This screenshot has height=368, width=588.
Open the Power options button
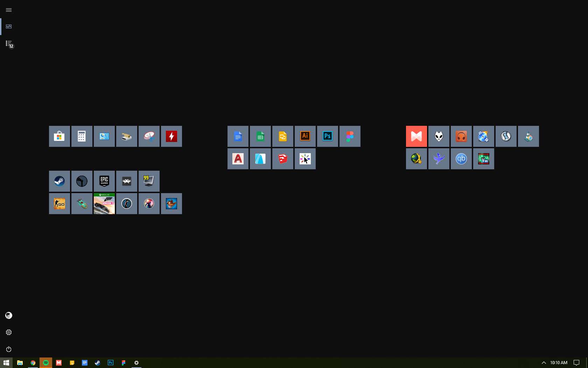click(x=9, y=349)
